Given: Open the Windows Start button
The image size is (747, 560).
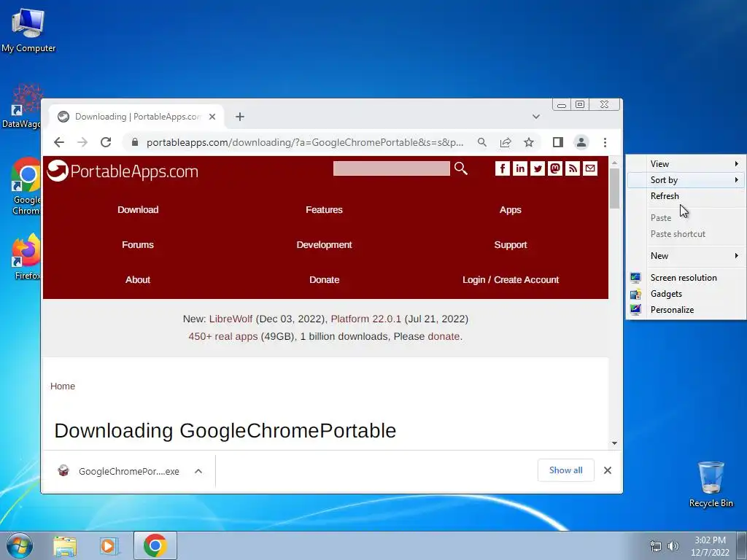Looking at the screenshot, I should coord(20,545).
